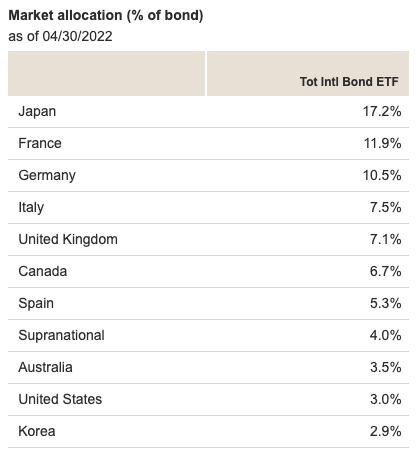
Task: Click France's 11.9% allocation value
Action: coord(382,143)
